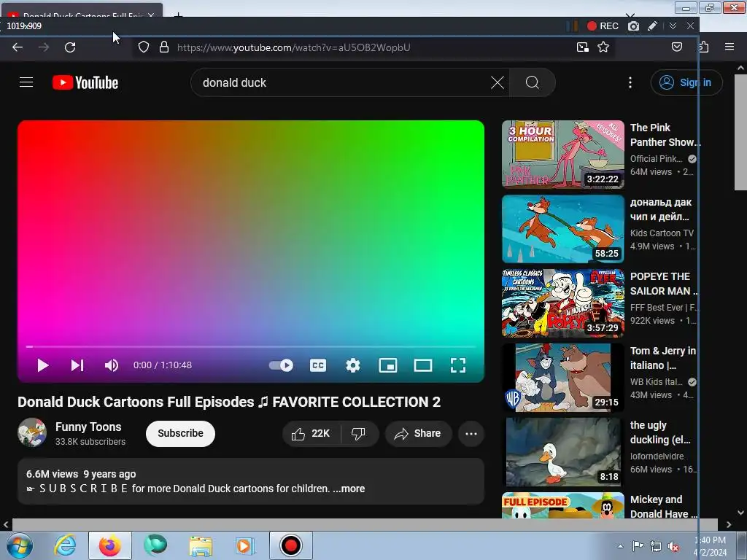View site security lock info
The image size is (747, 560).
click(164, 47)
